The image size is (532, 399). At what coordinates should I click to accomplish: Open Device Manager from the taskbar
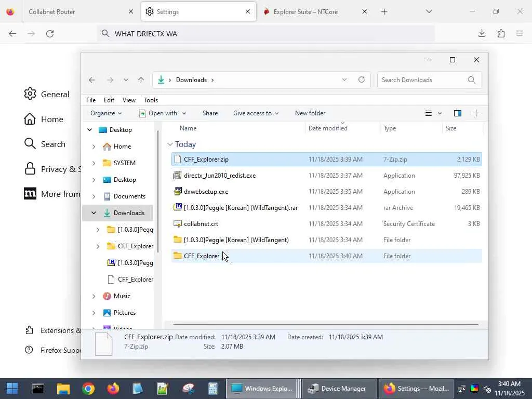(339, 389)
